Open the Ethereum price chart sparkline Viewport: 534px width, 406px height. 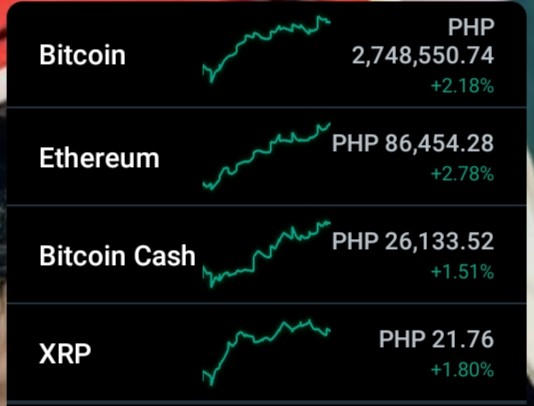tap(266, 156)
